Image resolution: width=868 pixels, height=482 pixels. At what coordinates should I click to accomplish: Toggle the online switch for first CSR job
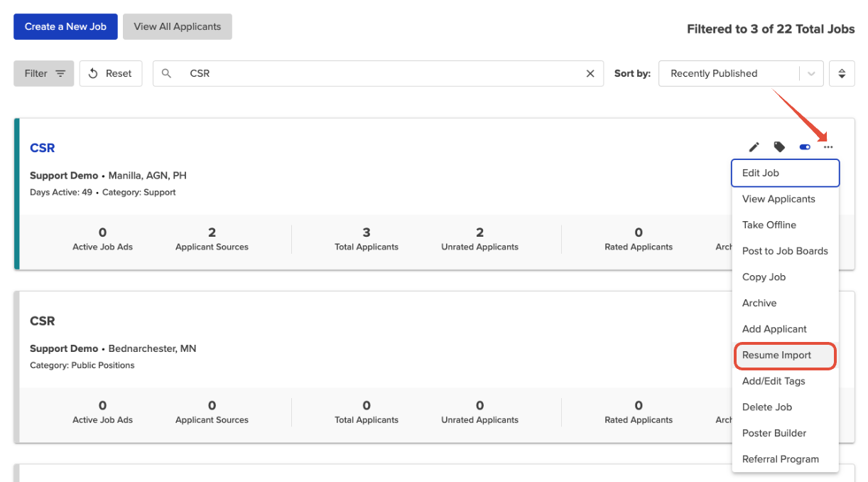coord(805,147)
